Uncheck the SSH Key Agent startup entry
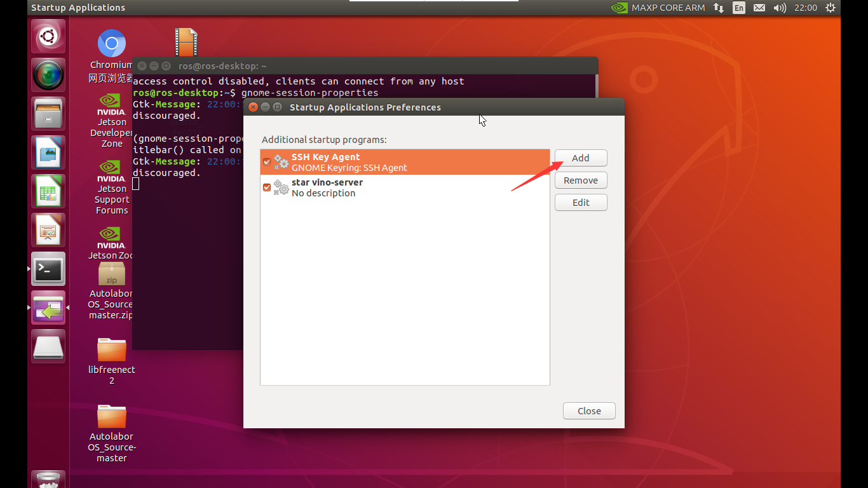 [267, 161]
